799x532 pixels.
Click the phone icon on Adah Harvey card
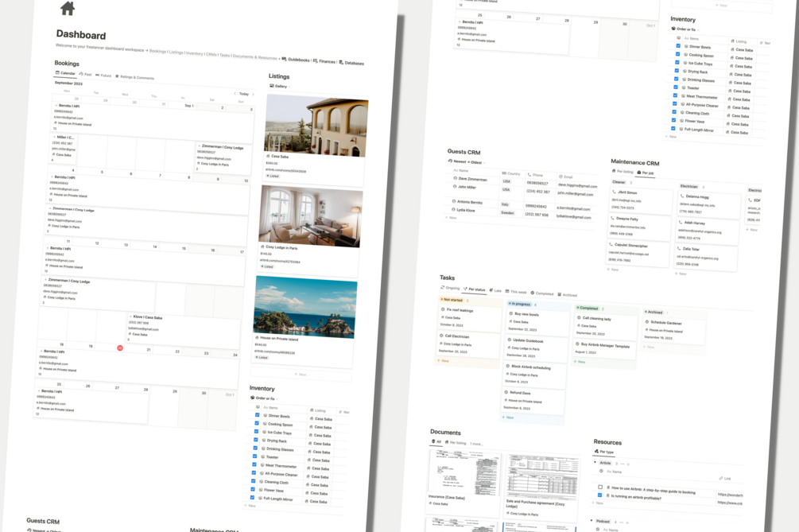click(x=681, y=222)
